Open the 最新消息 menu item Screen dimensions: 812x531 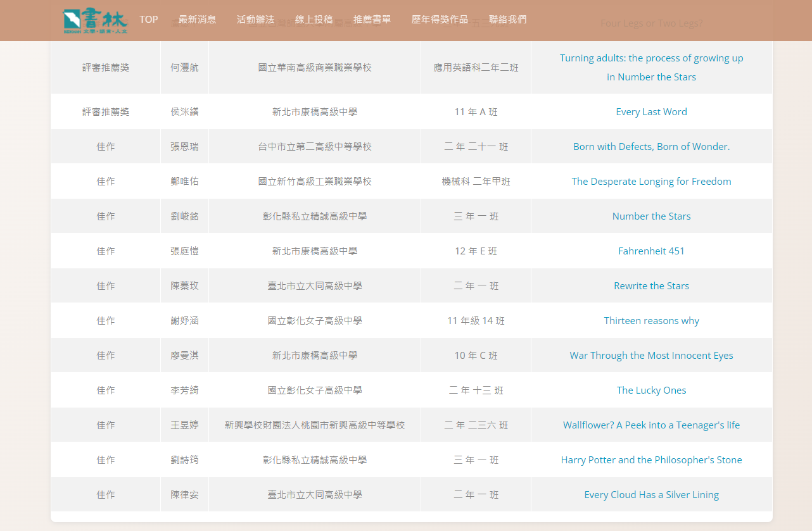tap(198, 20)
